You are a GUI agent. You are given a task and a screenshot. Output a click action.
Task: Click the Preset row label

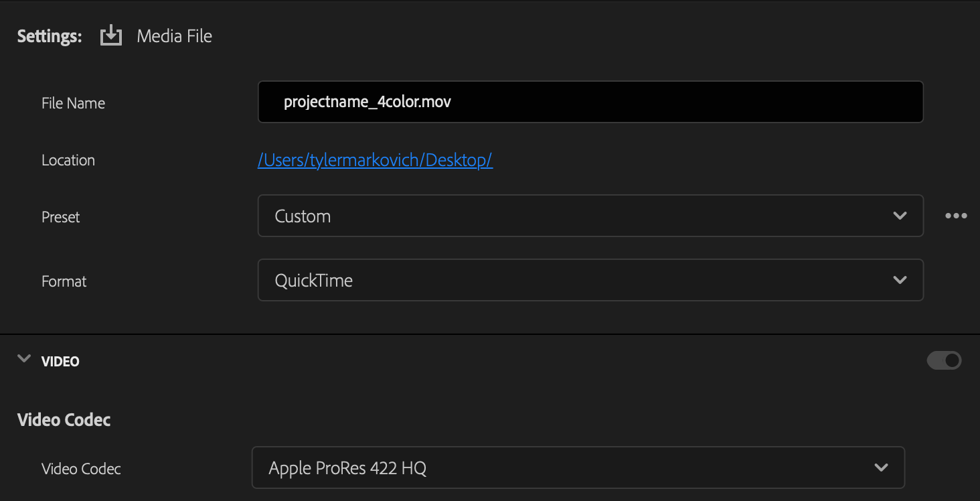[61, 217]
